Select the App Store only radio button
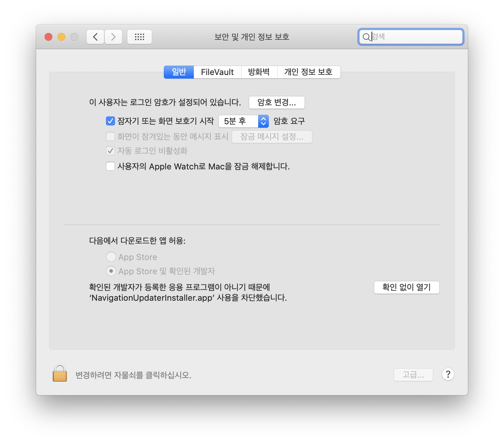 point(111,257)
